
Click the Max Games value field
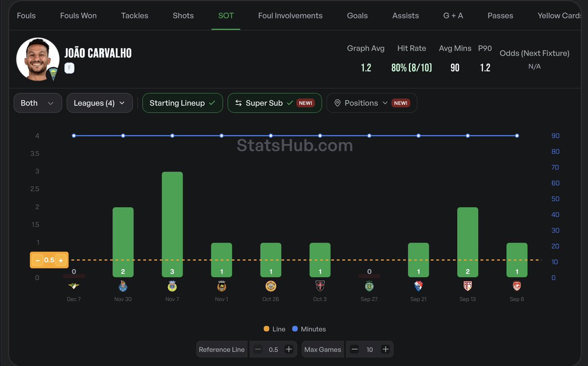point(370,349)
